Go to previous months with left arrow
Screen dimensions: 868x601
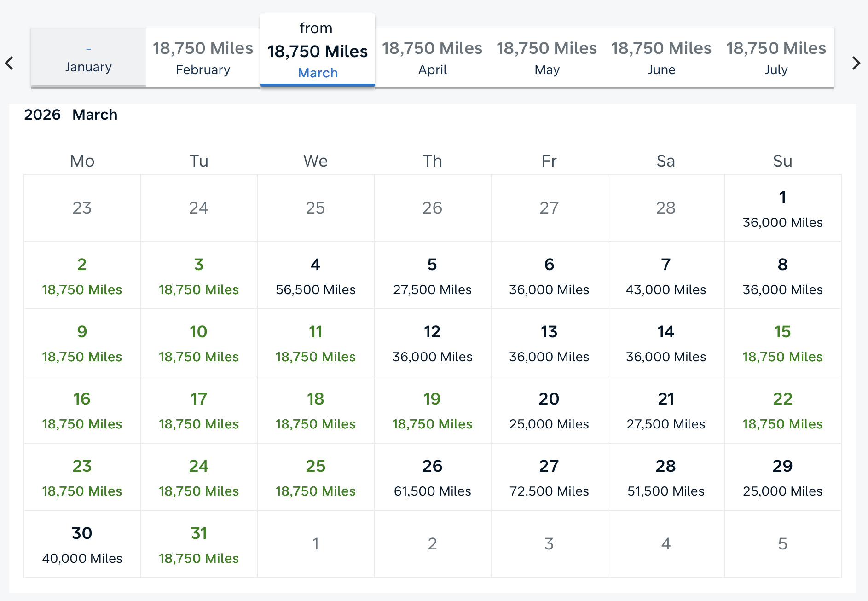9,63
